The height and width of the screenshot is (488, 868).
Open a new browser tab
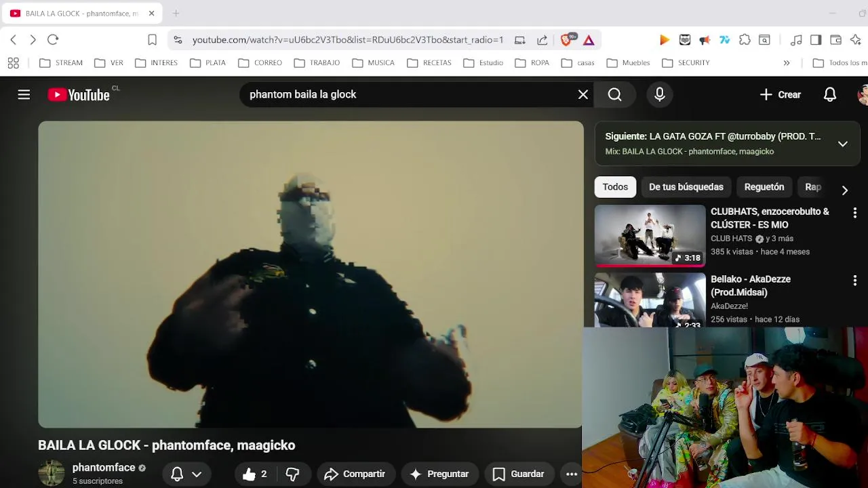[176, 14]
